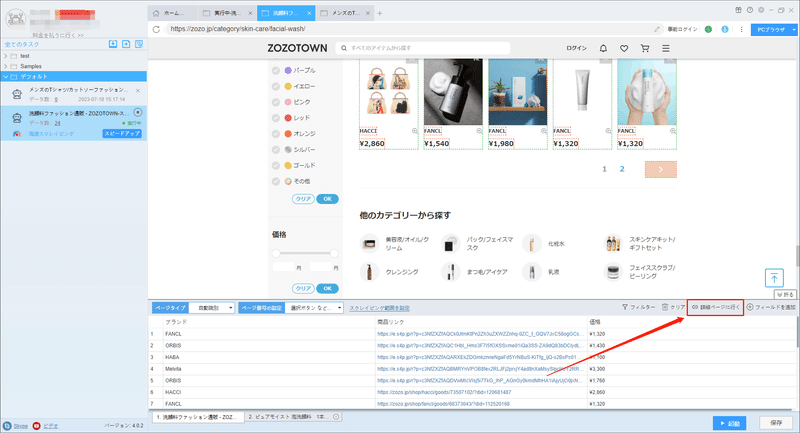This screenshot has height=433, width=800.
Task: Click the 詳細ページに行く button
Action: [715, 308]
